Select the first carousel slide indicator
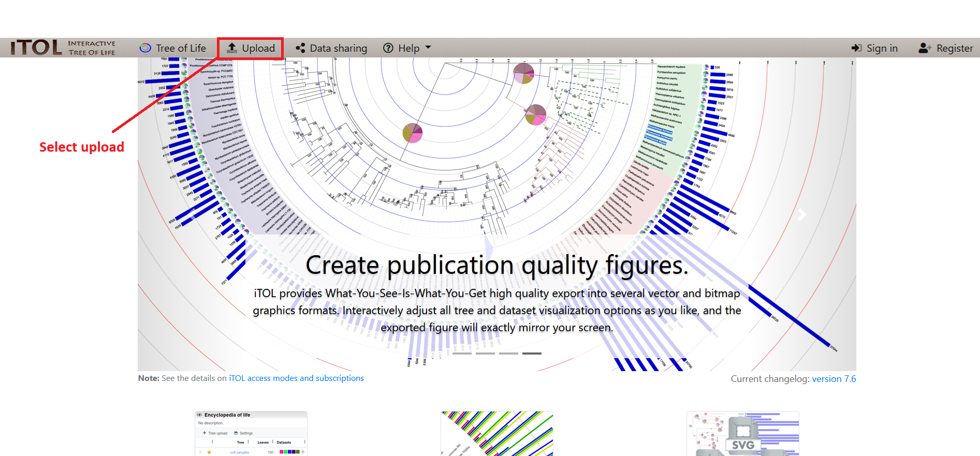 click(x=462, y=354)
